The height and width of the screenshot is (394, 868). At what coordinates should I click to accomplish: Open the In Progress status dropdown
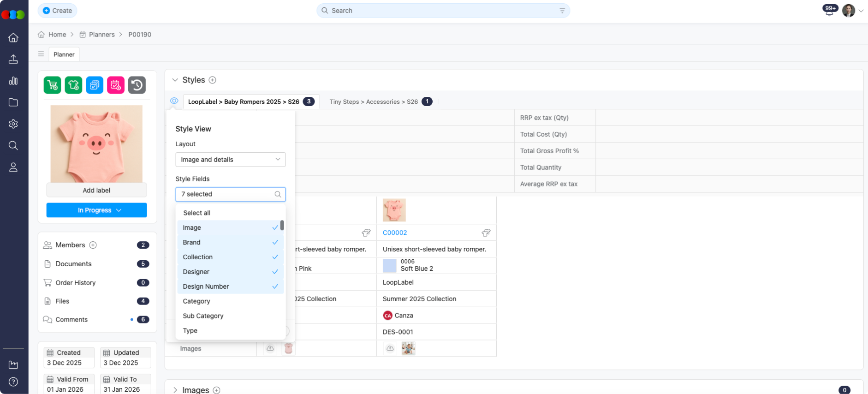[97, 210]
